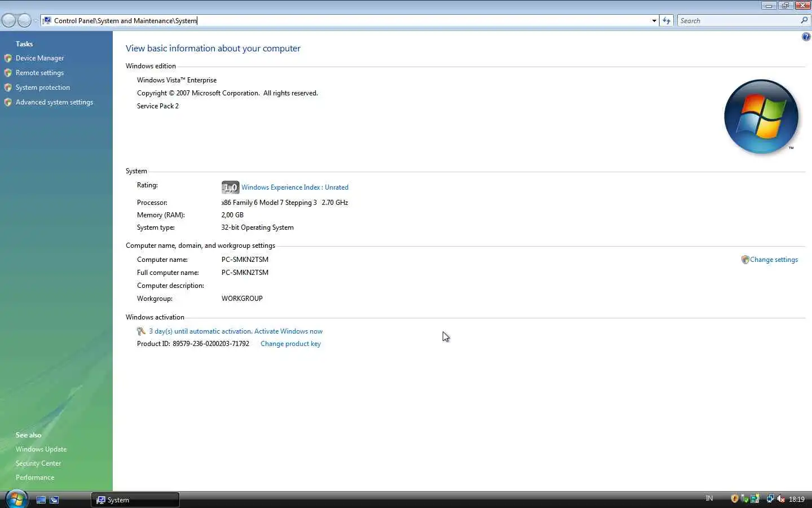
Task: Click the network connection tray icon
Action: tap(770, 499)
